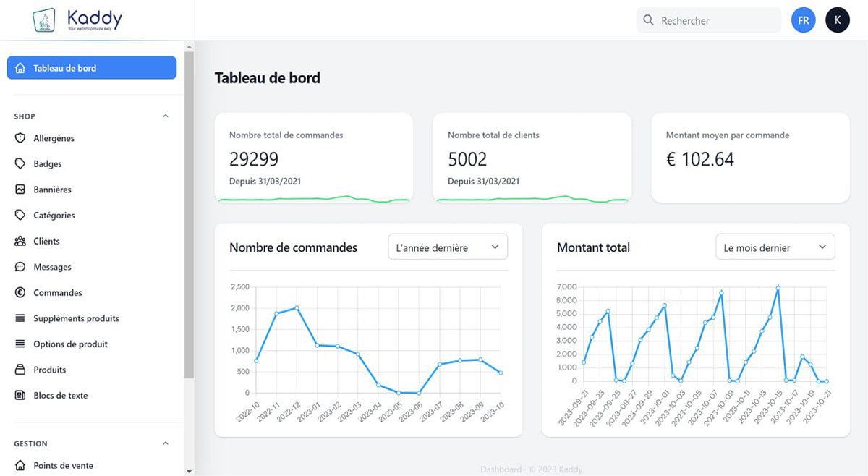
Task: Collapse the SHOP sidebar section
Action: pyautogui.click(x=166, y=116)
